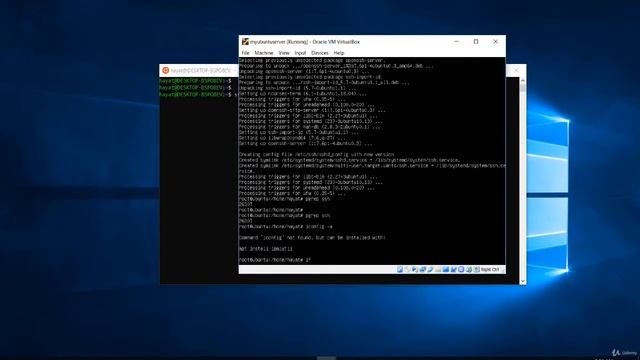Click the CPU features icon in VirtualBox status bar
The image size is (640, 360).
(x=461, y=269)
